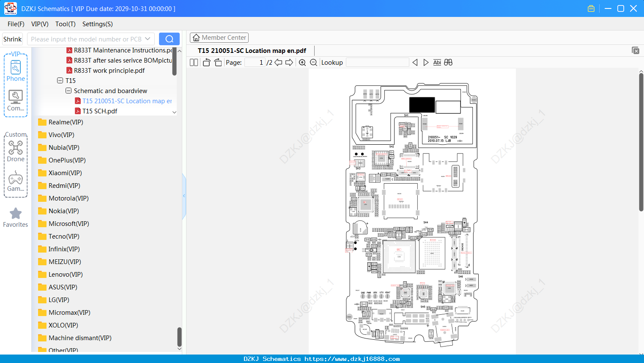This screenshot has width=644, height=363.
Task: Open R833T work principle.pdf
Action: pos(105,70)
